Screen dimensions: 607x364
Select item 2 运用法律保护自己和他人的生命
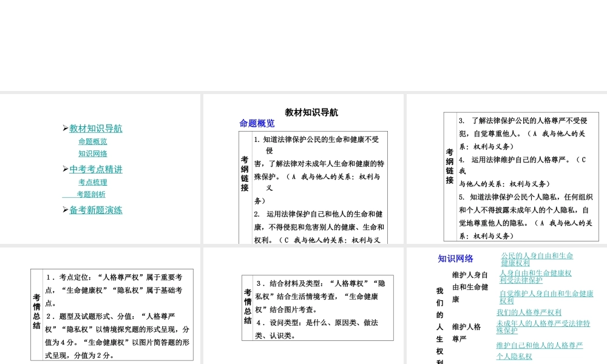click(x=319, y=227)
